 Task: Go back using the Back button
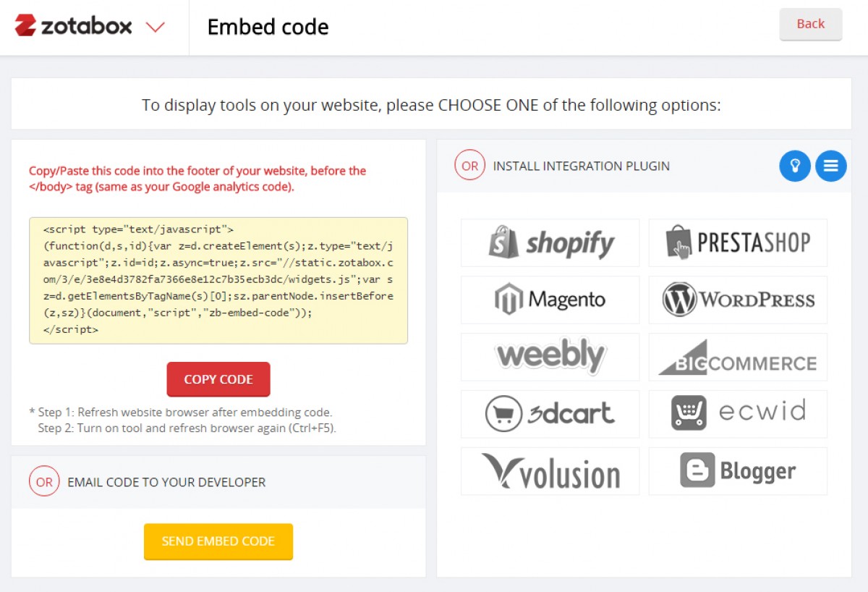[811, 24]
